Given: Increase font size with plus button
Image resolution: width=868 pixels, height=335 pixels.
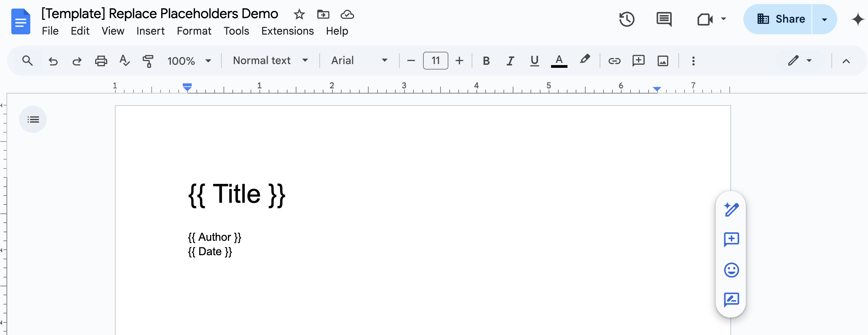Looking at the screenshot, I should 459,61.
